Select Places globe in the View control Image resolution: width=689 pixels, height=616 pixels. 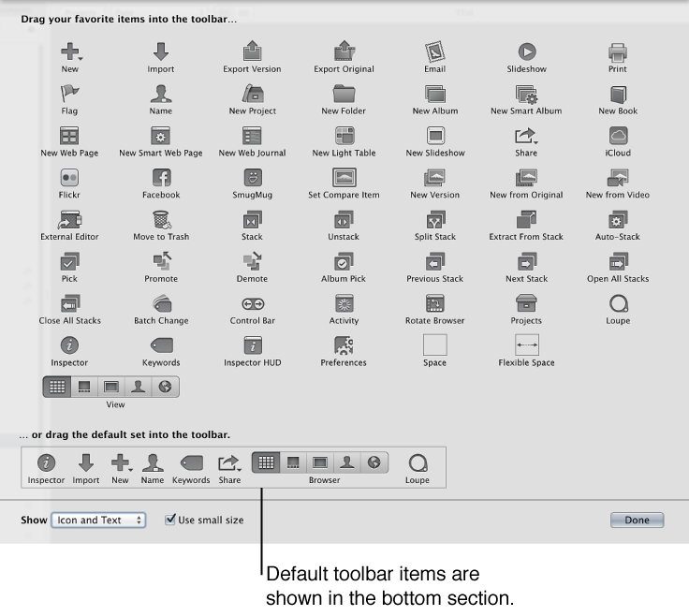click(165, 387)
